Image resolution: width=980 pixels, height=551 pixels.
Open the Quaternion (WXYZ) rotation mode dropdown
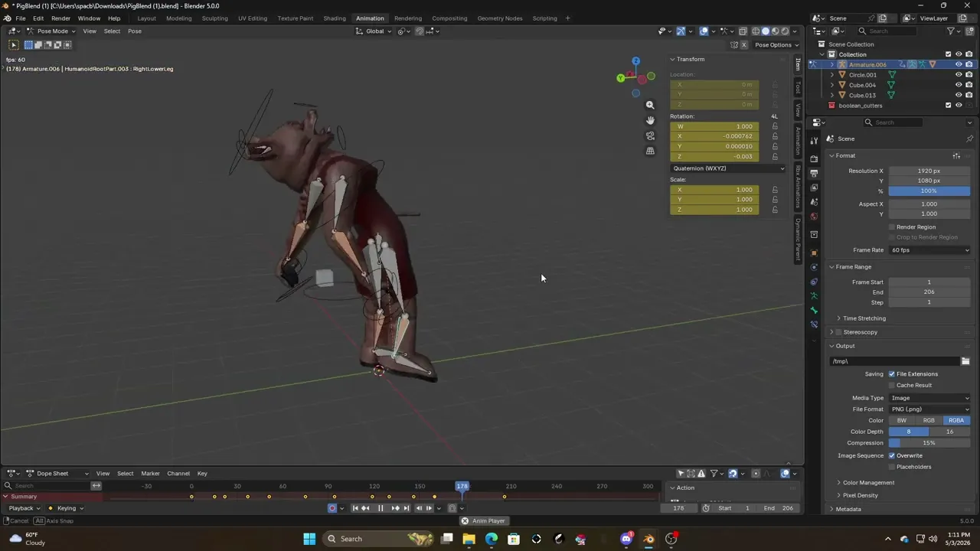tap(728, 168)
